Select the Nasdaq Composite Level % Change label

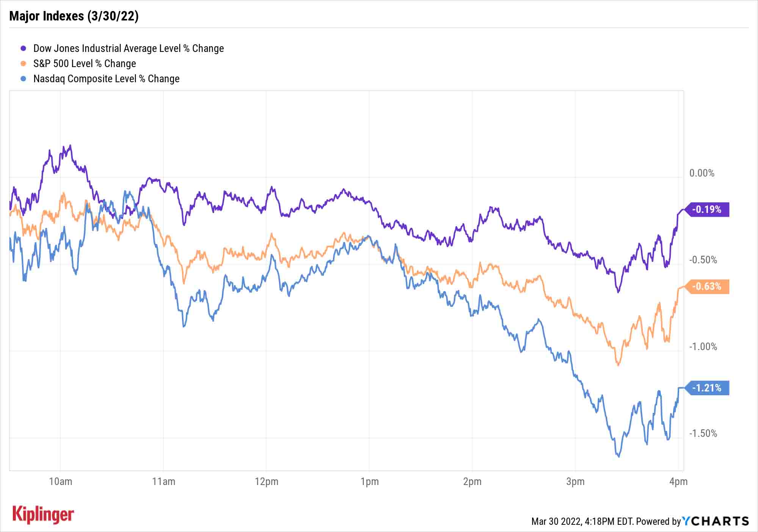point(106,79)
